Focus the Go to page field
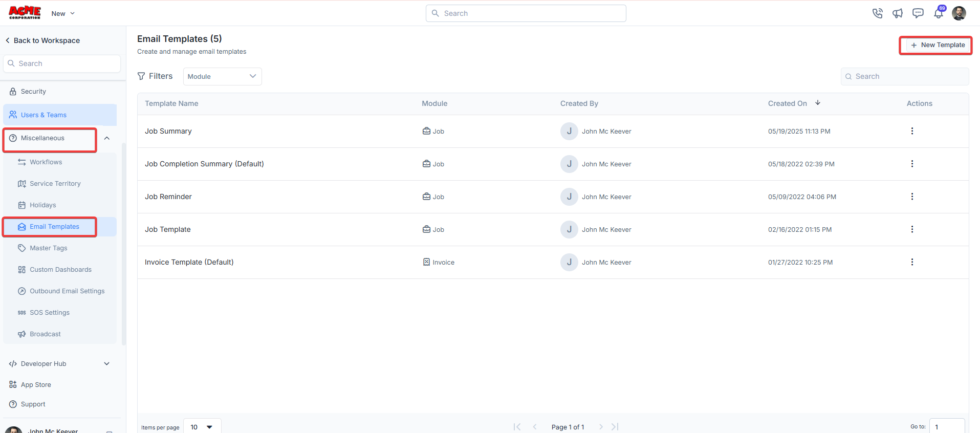The height and width of the screenshot is (433, 980). 947,426
